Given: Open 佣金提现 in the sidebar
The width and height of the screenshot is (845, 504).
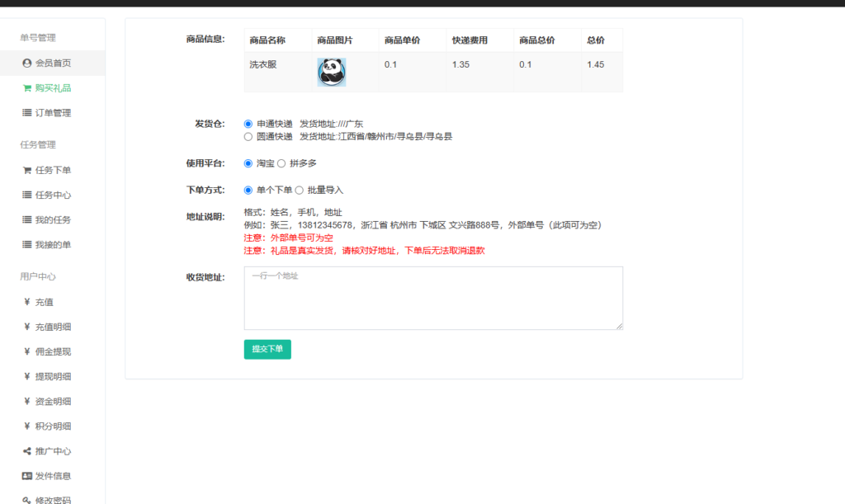Looking at the screenshot, I should pyautogui.click(x=27, y=351).
